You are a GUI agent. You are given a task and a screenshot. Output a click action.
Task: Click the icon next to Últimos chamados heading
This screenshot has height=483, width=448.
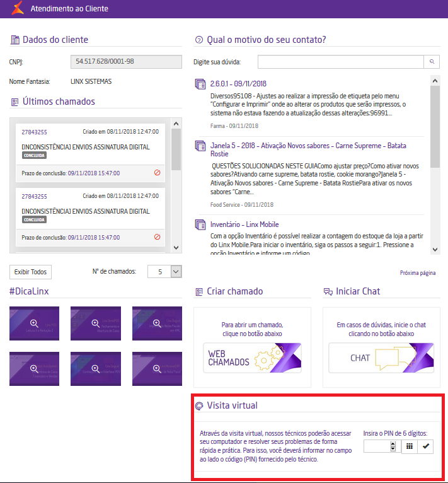(x=14, y=102)
